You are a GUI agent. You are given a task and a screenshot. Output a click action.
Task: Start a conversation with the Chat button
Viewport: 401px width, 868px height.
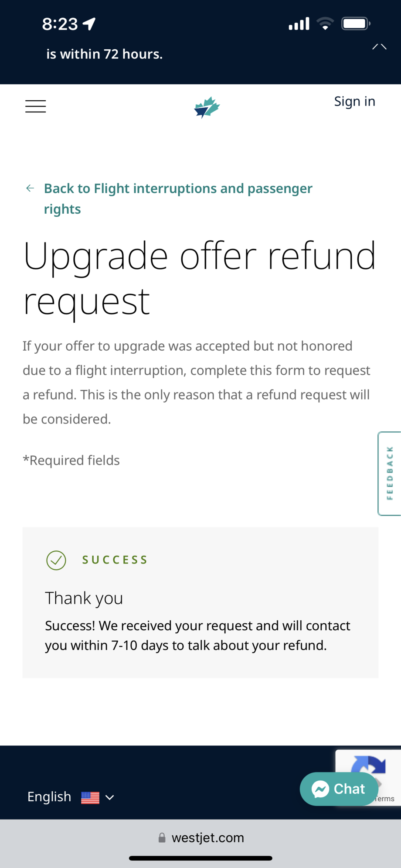coord(339,789)
